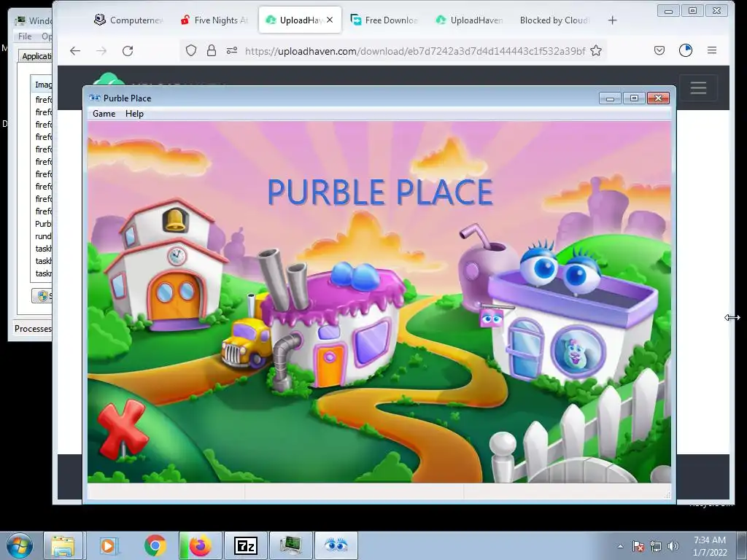Click the Firefox round profile toolbar icon

click(x=686, y=50)
